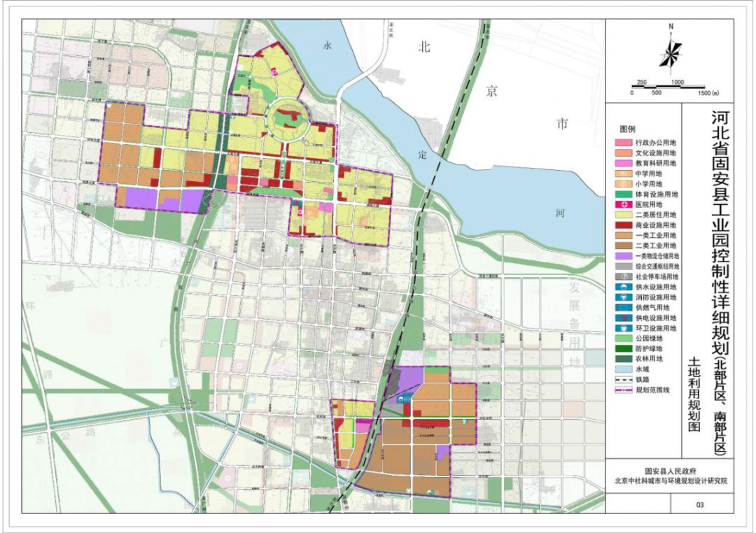Click the 二类居住用地 legend label

[656, 215]
